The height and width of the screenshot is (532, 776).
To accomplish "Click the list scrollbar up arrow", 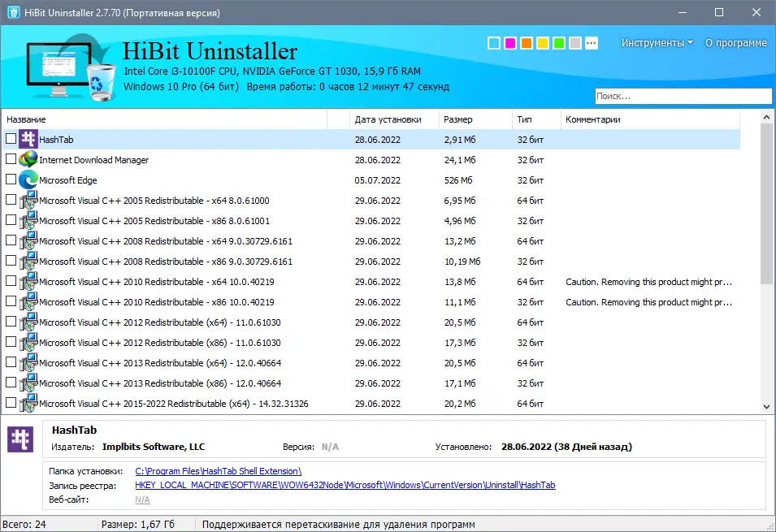I will tap(766, 117).
